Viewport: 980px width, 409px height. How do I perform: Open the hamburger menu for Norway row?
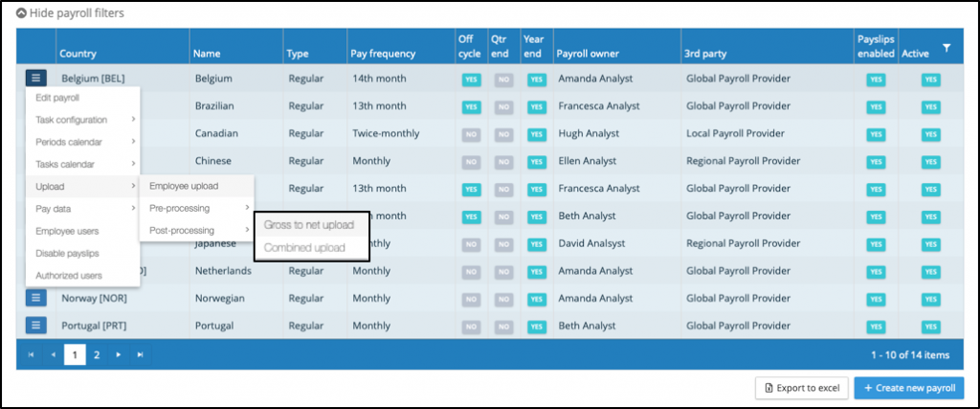[x=35, y=298]
